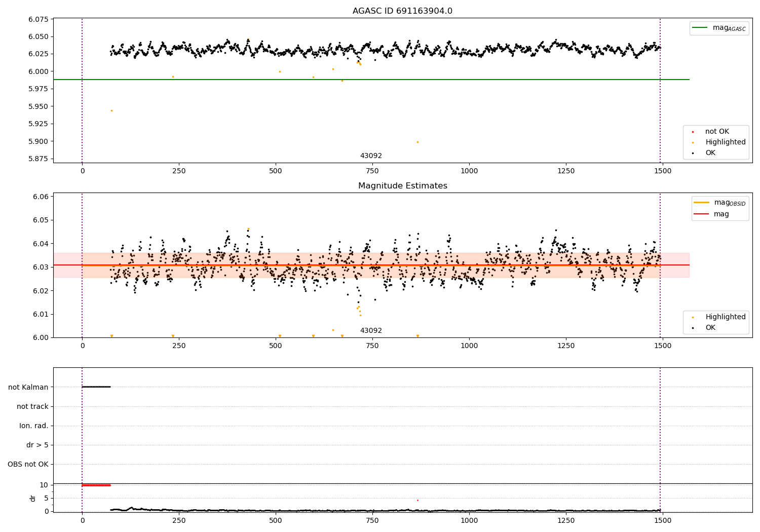Image resolution: width=760 pixels, height=532 pixels.
Task: Click the 10 tick label on dr axis
Action: [44, 485]
